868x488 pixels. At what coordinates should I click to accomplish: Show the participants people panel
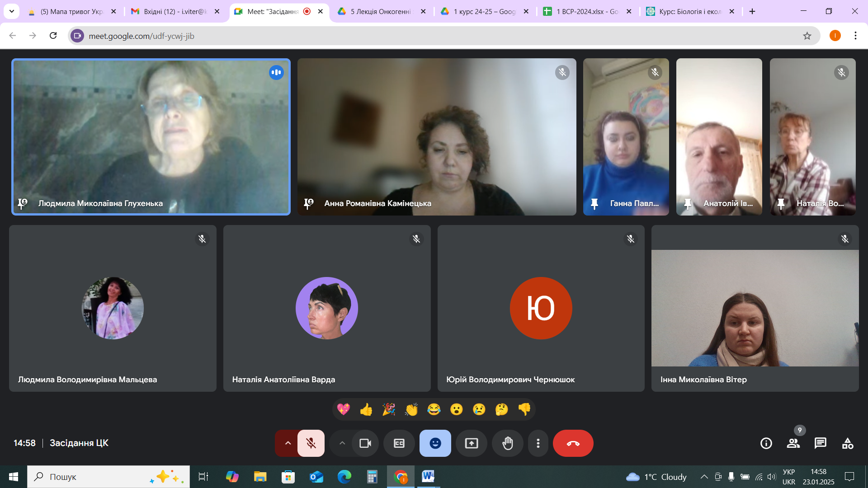[793, 443]
